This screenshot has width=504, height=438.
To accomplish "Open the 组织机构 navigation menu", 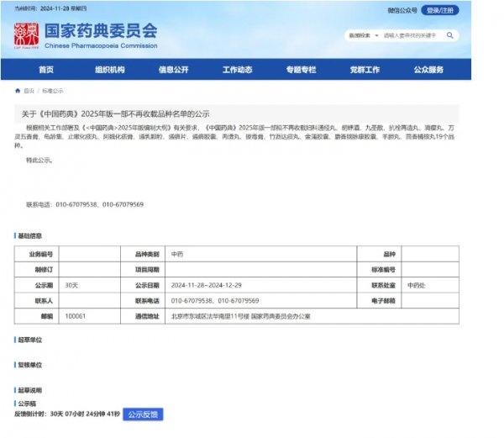I will tap(109, 70).
